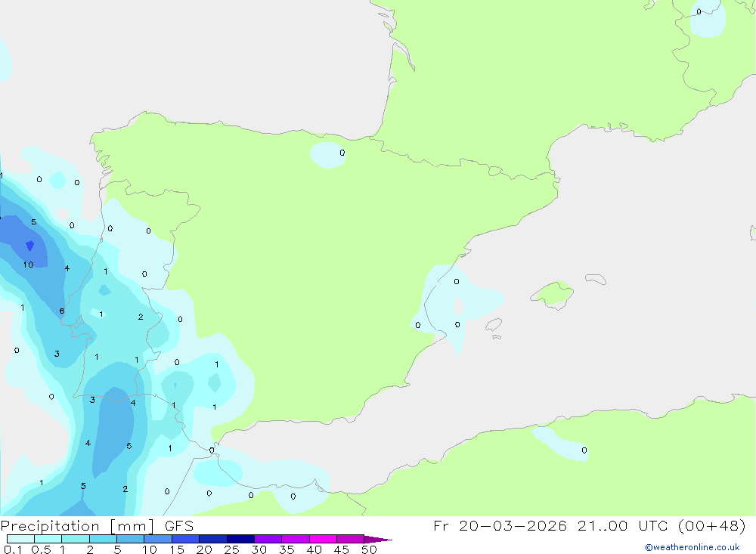Click the 15–20 mm legend color swatch
The image size is (756, 554).
(186, 539)
